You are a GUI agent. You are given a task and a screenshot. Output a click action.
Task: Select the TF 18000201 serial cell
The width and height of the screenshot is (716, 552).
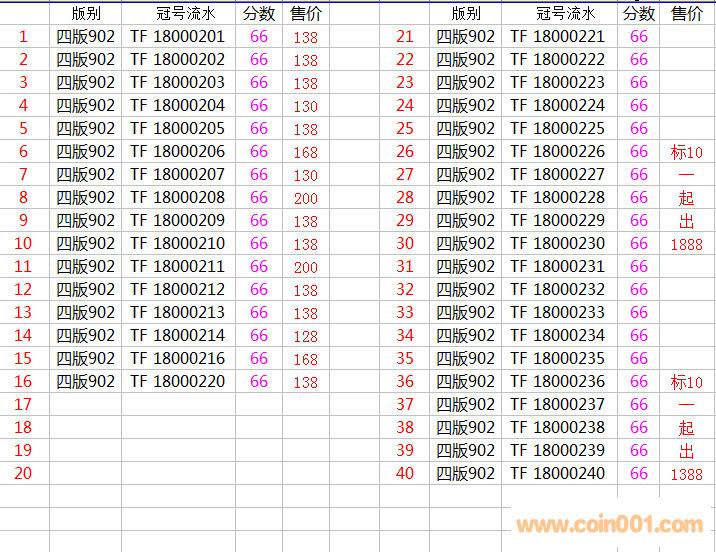[178, 37]
